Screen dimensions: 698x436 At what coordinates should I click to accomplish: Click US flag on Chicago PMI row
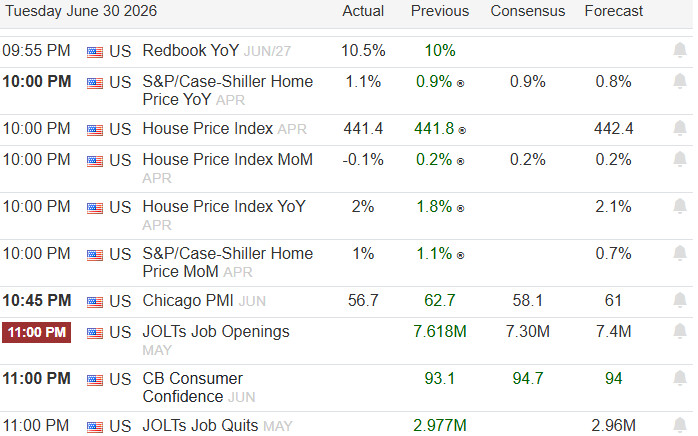[94, 302]
